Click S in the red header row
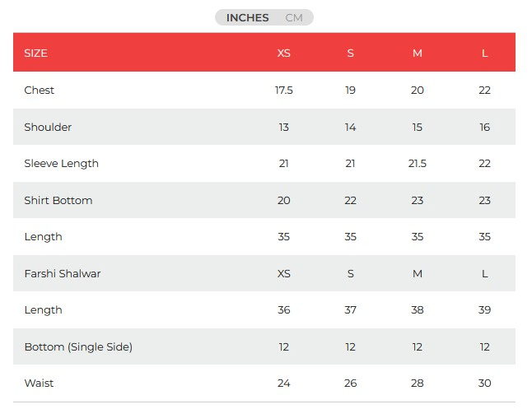Screen dimensions: 532x409 [x=351, y=53]
